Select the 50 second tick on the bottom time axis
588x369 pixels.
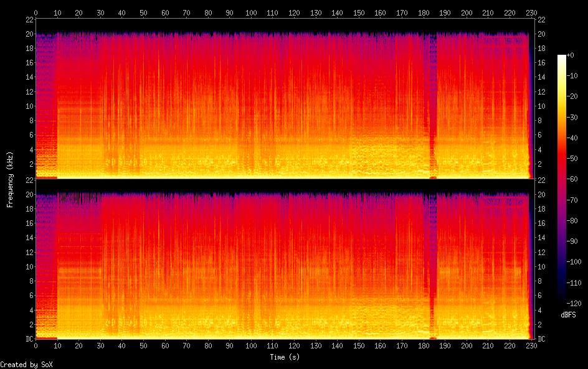click(x=143, y=346)
